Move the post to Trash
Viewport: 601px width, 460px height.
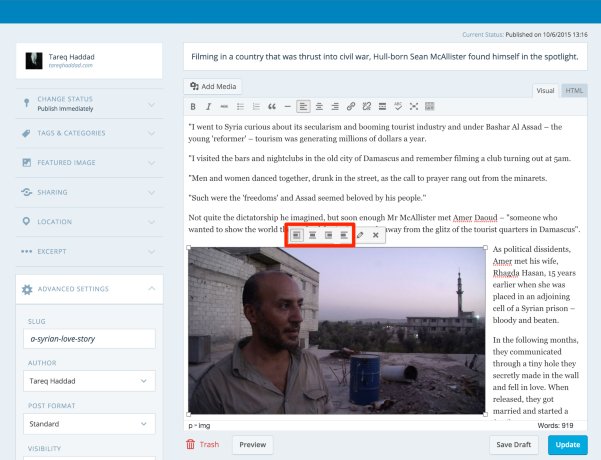(202, 444)
